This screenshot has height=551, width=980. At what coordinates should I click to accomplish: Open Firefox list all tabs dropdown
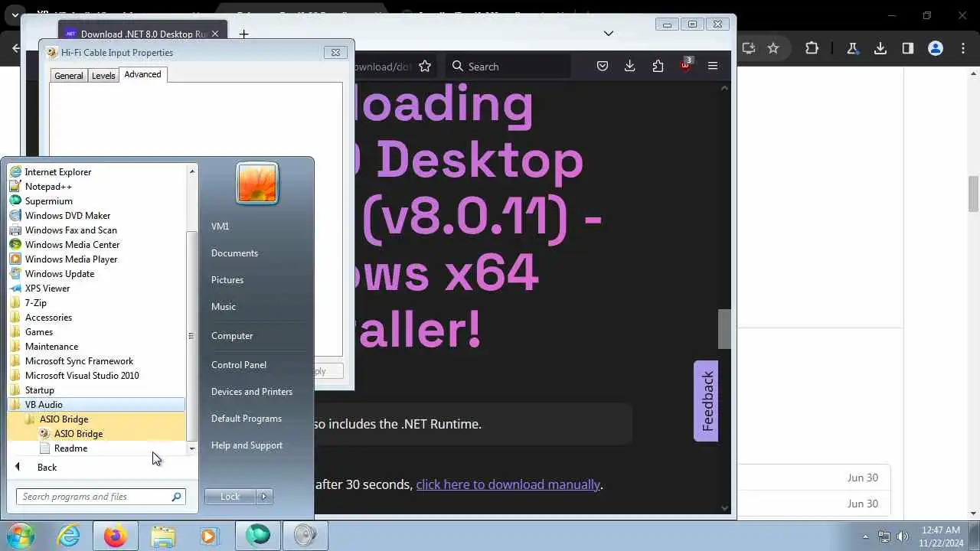[609, 33]
